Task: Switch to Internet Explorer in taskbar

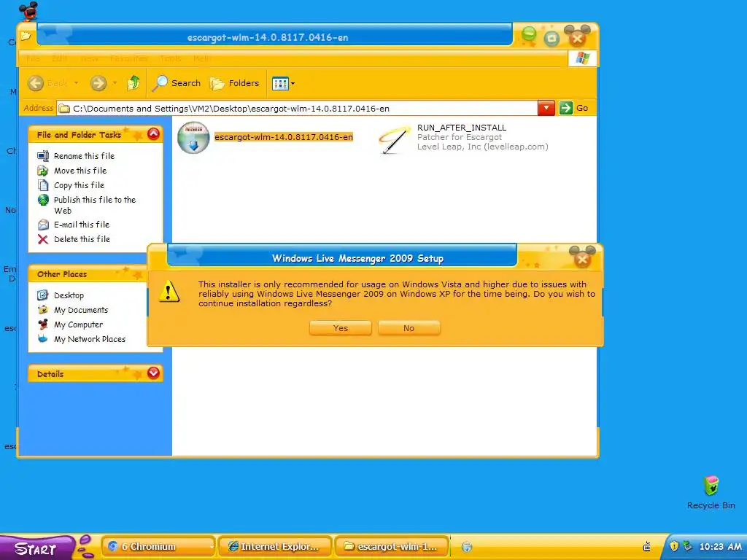Action: 274,547
